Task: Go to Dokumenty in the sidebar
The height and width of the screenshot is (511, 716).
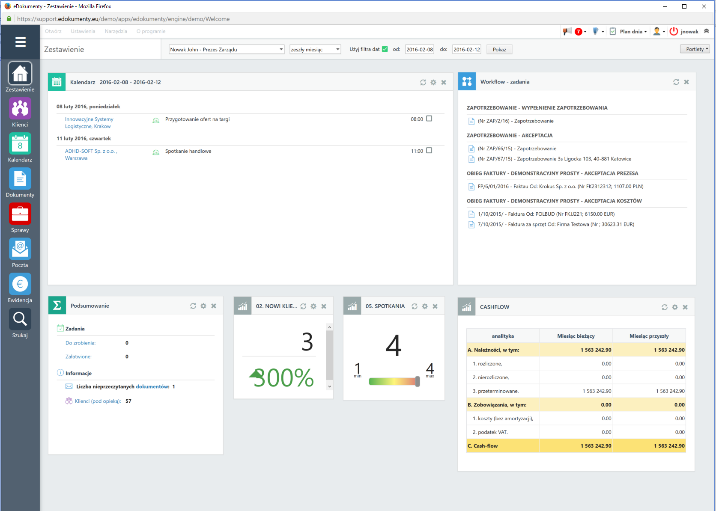Action: (x=20, y=180)
